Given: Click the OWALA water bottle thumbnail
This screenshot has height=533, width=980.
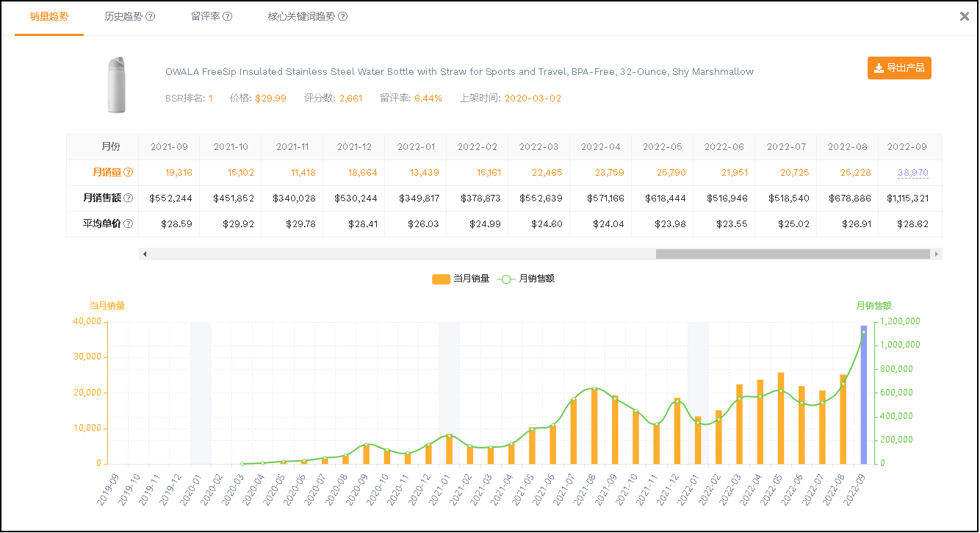Looking at the screenshot, I should tap(117, 85).
